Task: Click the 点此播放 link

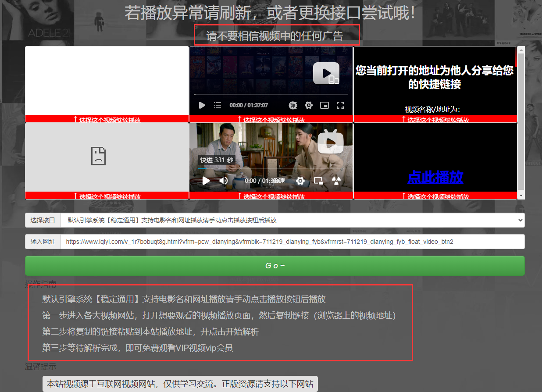Action: pyautogui.click(x=435, y=177)
